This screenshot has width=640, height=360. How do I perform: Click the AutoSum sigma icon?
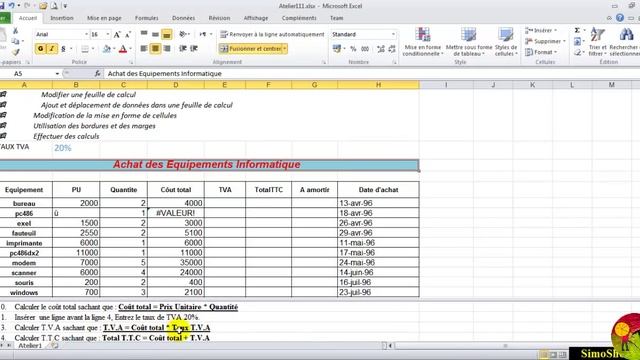pyautogui.click(x=577, y=30)
